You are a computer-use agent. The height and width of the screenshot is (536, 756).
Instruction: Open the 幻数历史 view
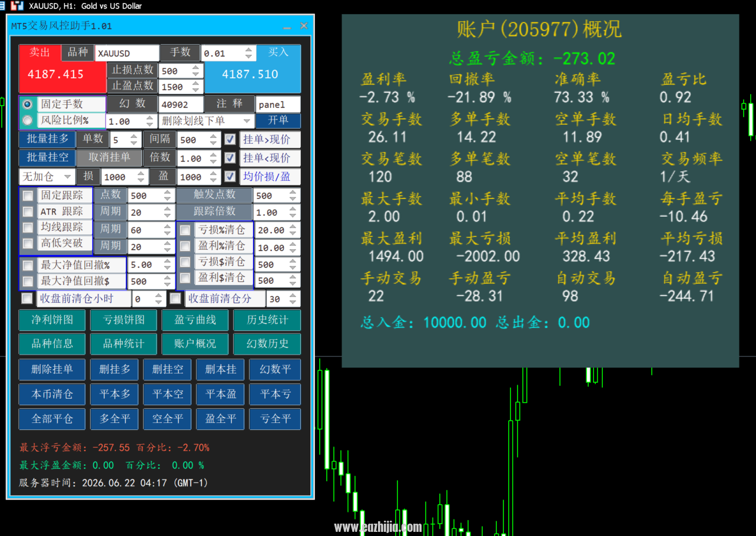click(267, 344)
